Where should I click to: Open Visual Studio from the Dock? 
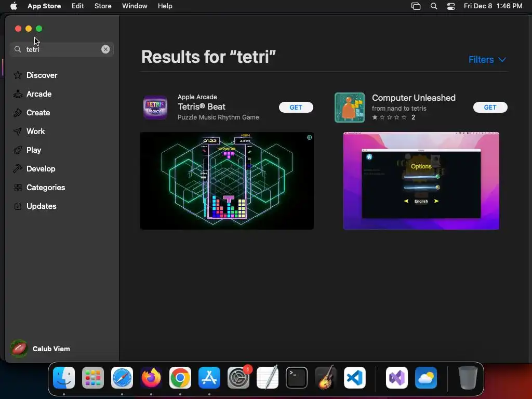point(396,378)
